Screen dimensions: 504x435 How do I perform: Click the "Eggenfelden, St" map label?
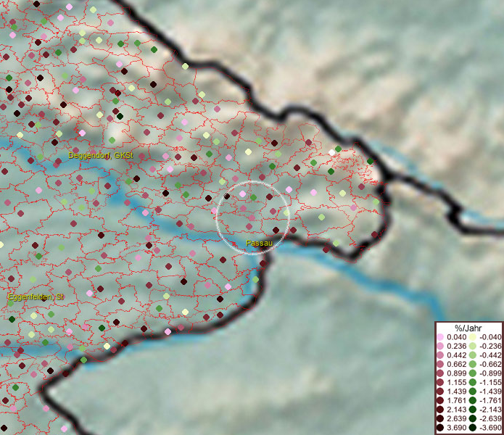36,297
